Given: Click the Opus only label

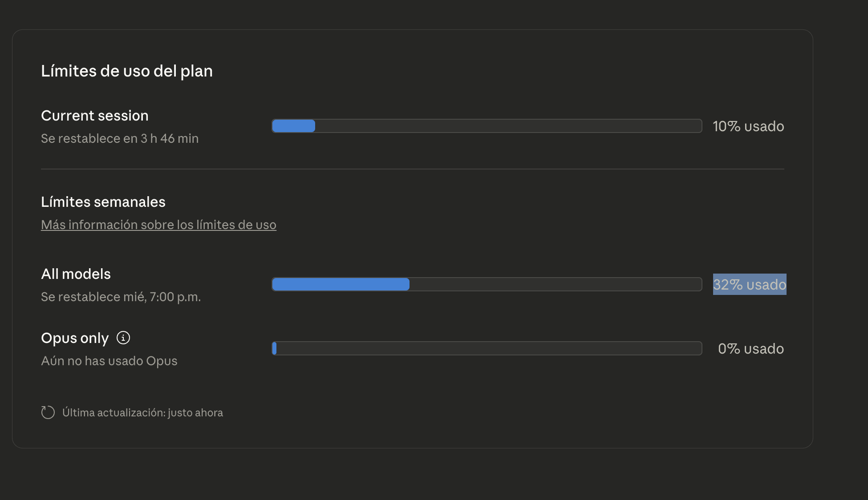Looking at the screenshot, I should (x=75, y=338).
